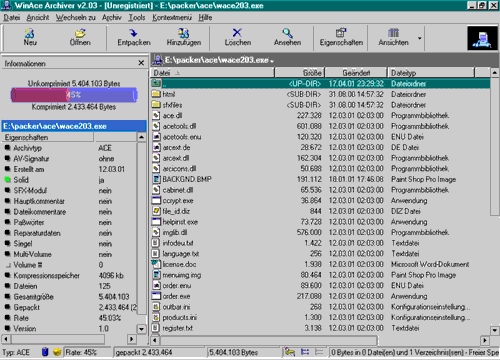Open the Ansichten dropdown arrow
The image size is (500, 360).
tap(420, 38)
